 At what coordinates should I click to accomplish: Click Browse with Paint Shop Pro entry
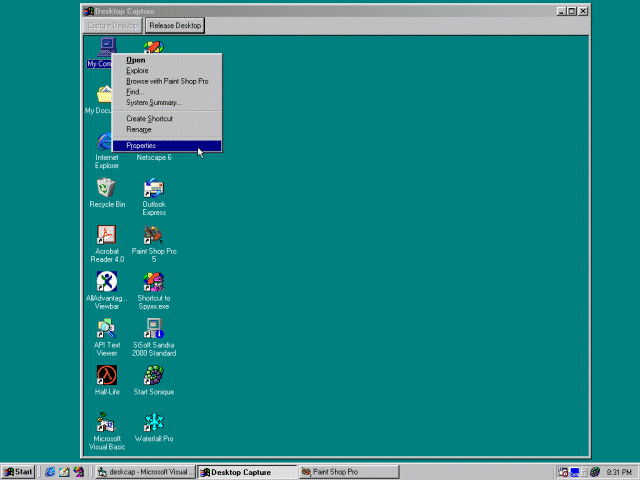pos(167,81)
